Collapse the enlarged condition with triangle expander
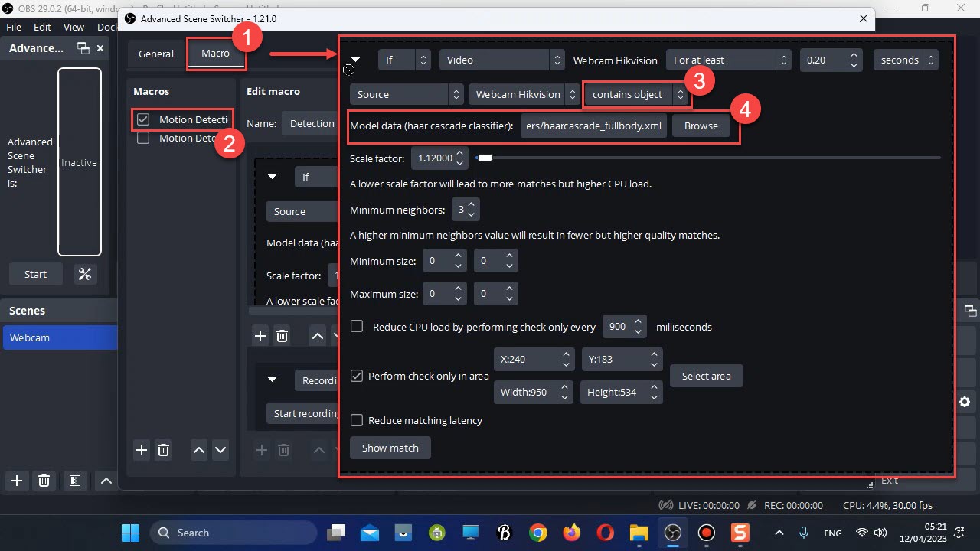This screenshot has width=980, height=551. click(356, 60)
